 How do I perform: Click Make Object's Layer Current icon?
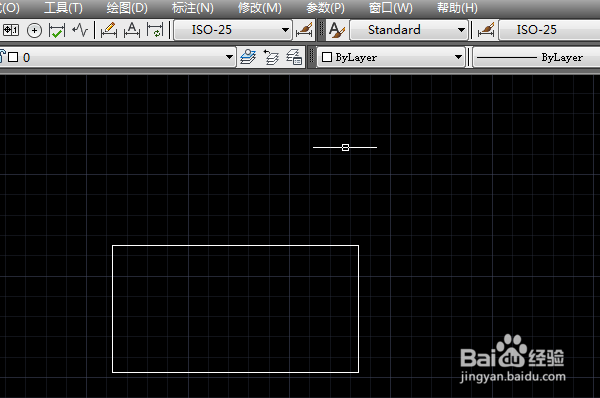(x=248, y=57)
